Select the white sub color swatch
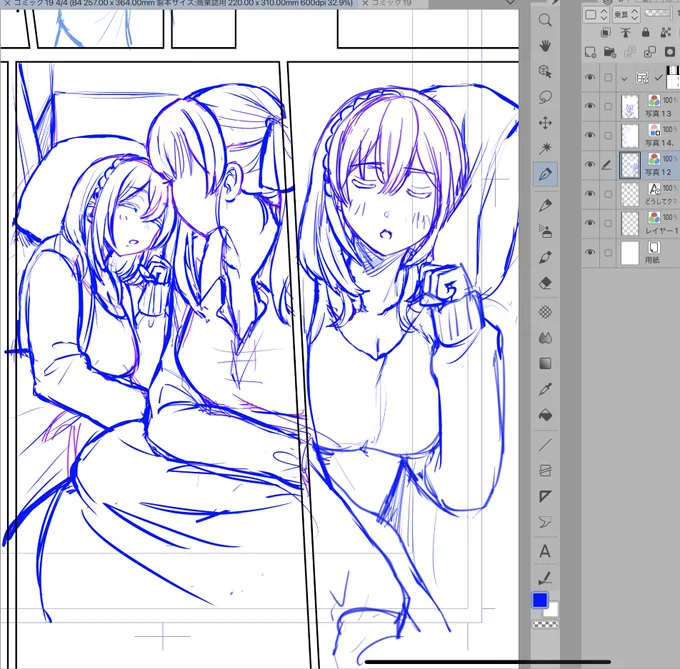Image resolution: width=680 pixels, height=669 pixels. (552, 610)
